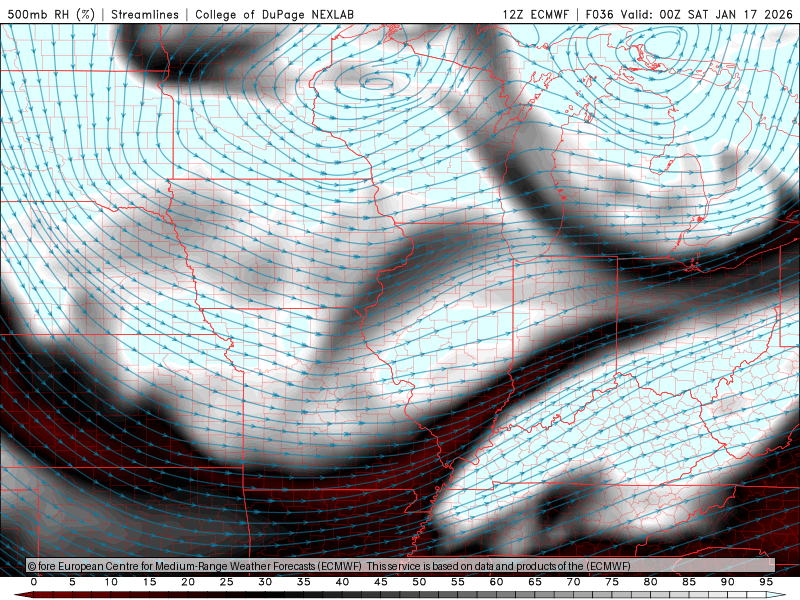Click the "12Z ECMWF" model run label
The width and height of the screenshot is (800, 600).
tap(535, 14)
